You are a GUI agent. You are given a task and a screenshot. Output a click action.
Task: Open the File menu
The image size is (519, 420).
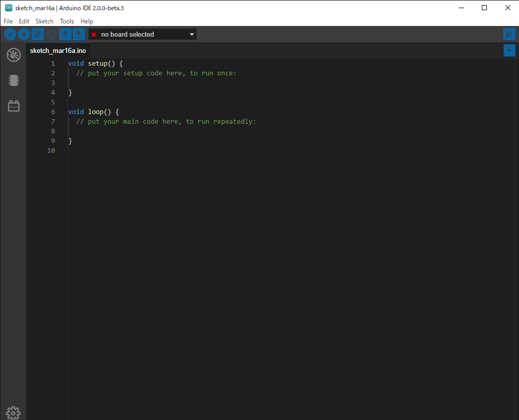[x=8, y=21]
